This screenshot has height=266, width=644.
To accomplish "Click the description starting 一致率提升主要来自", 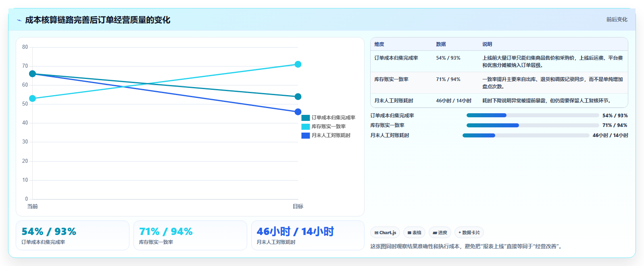I will click(x=552, y=83).
